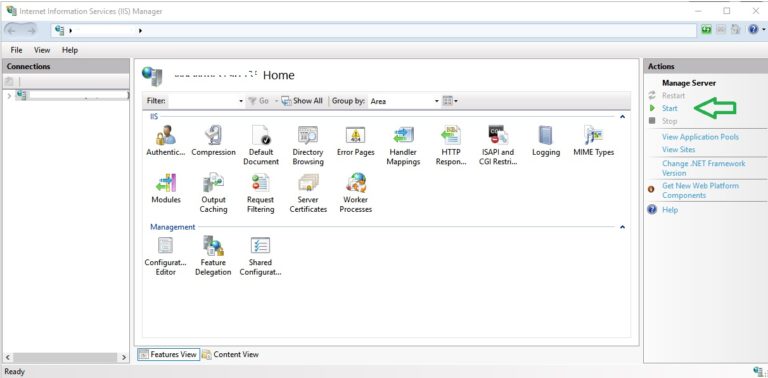The image size is (768, 378).
Task: Select the server node in Connections tree
Action: point(72,95)
